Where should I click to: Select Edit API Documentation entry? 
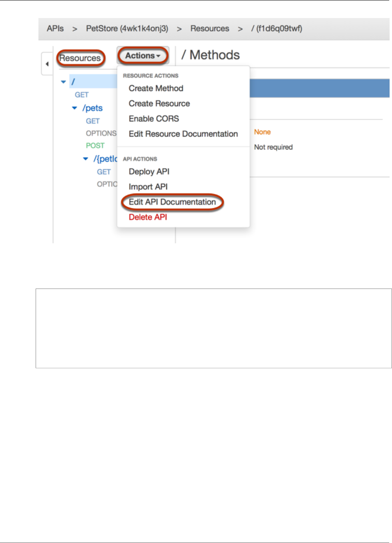(172, 202)
